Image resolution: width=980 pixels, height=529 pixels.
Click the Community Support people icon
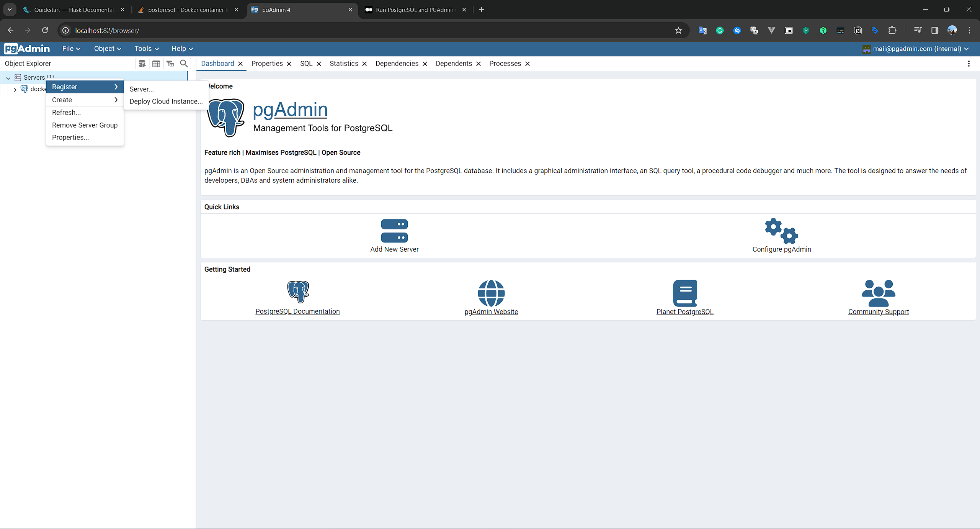click(x=878, y=293)
